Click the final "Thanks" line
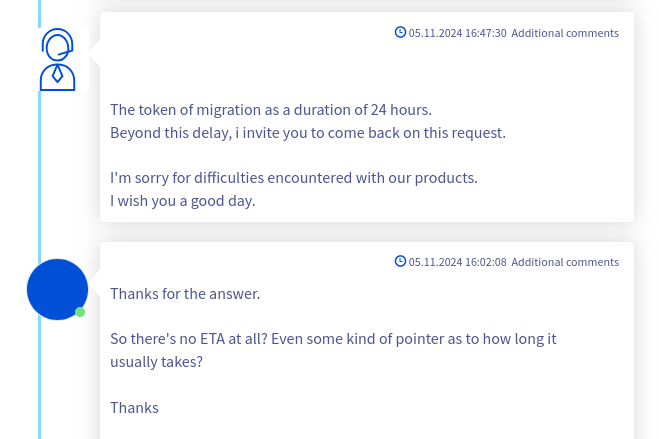The image size is (659, 439). click(134, 408)
